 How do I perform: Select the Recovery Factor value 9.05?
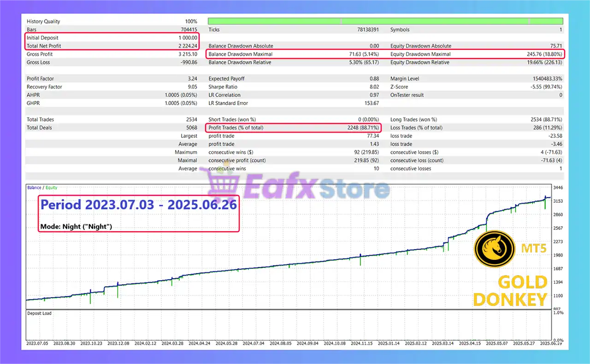[x=193, y=87]
